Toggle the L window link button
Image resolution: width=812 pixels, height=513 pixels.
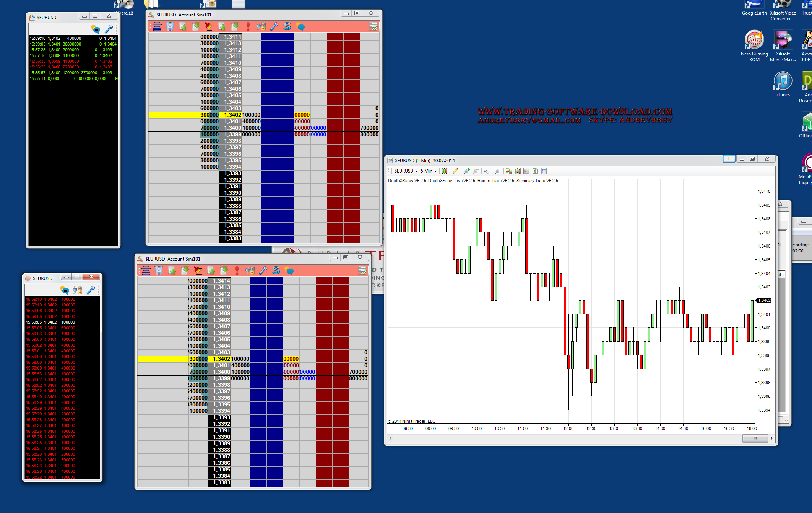pyautogui.click(x=729, y=159)
